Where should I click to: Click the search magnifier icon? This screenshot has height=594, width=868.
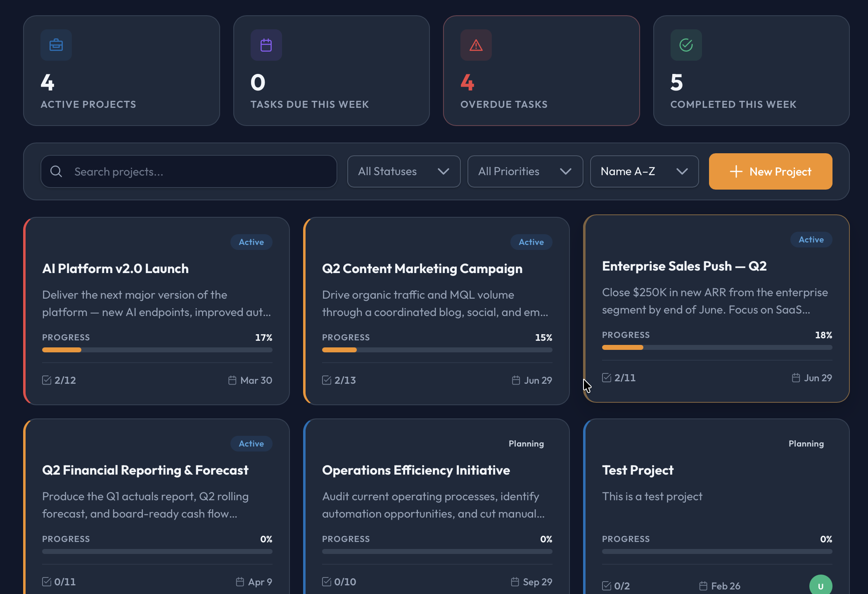coord(56,171)
